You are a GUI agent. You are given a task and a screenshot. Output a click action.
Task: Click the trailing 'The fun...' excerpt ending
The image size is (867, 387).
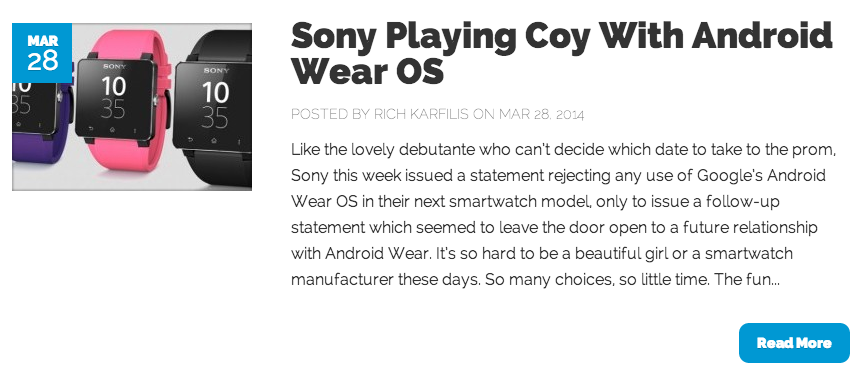[x=747, y=280]
